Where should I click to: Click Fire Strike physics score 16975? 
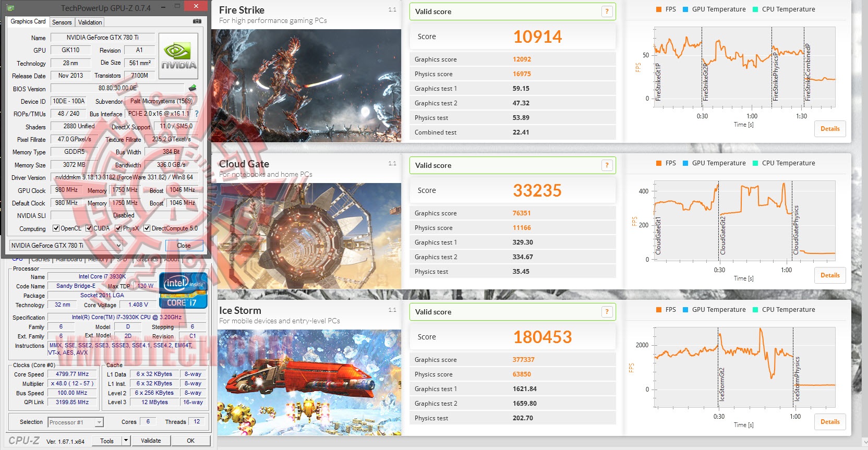[522, 74]
